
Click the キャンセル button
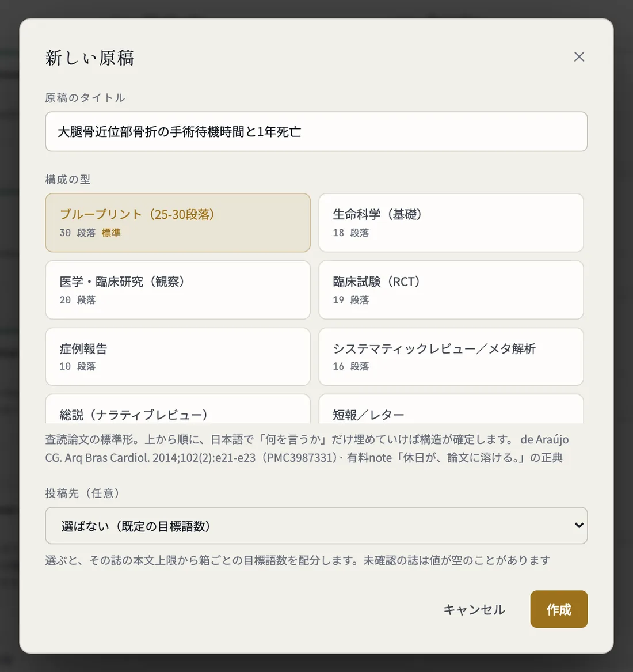click(474, 609)
